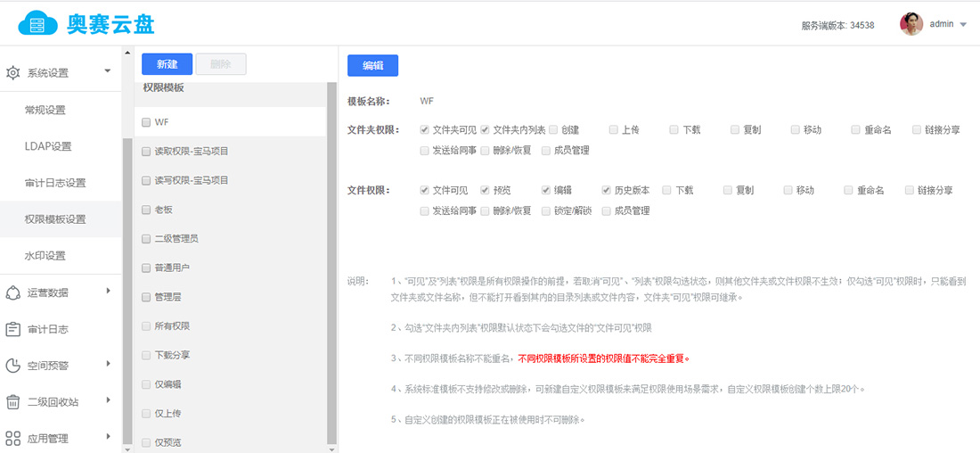The image size is (980, 453).
Task: Expand the 运营数据 submenu arrow
Action: click(x=108, y=291)
